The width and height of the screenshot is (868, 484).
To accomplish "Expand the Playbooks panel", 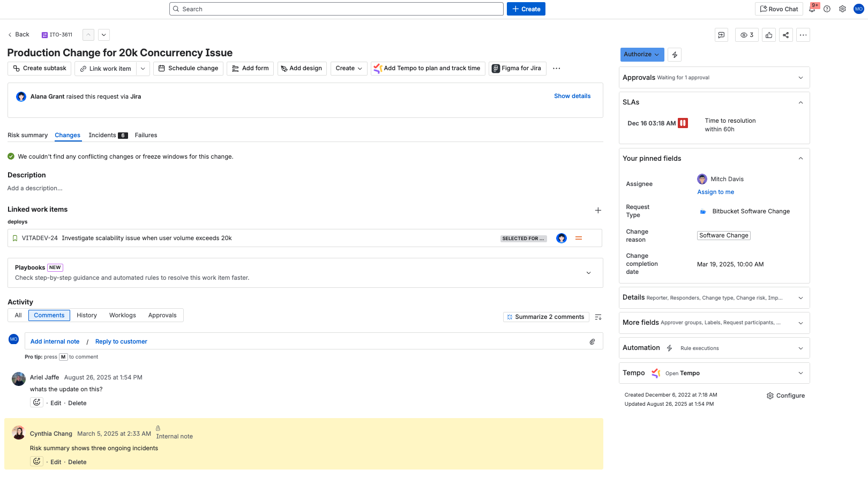I will 588,272.
